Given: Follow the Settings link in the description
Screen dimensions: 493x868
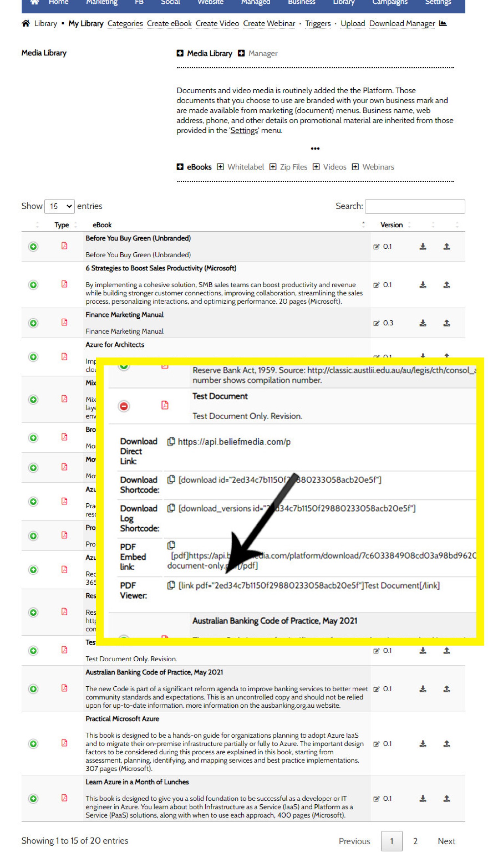Looking at the screenshot, I should (244, 130).
